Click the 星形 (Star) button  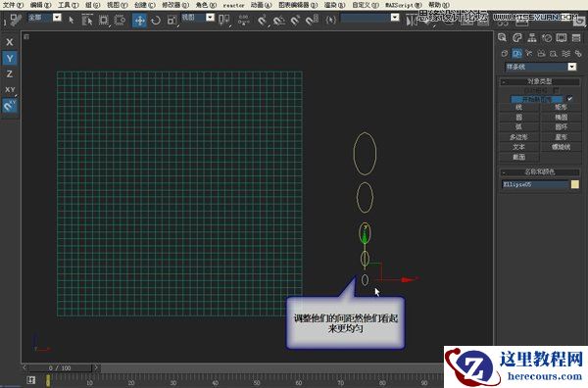(561, 137)
